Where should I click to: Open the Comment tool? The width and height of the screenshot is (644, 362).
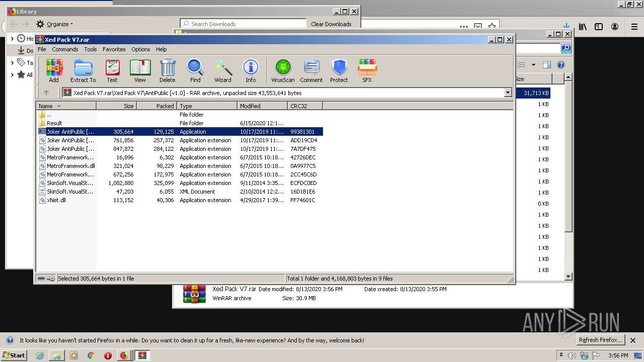pos(311,71)
